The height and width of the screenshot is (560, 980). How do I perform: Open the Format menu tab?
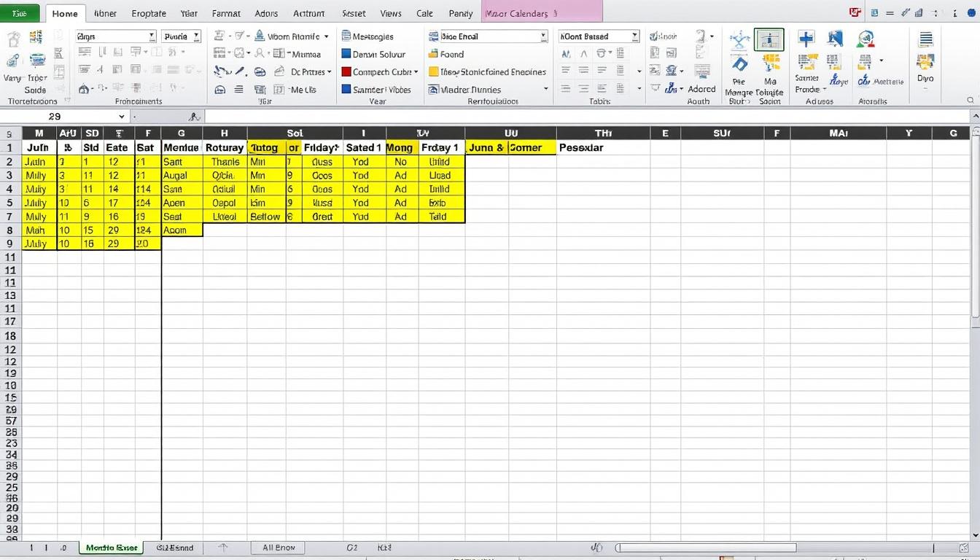[x=226, y=13]
